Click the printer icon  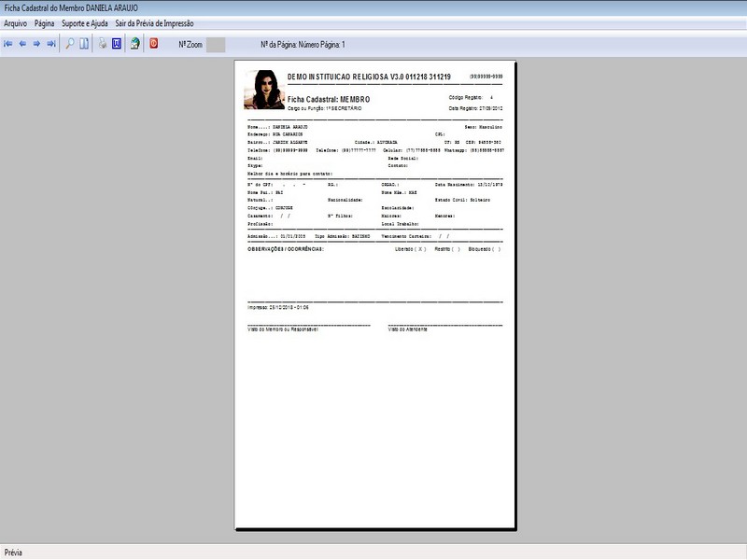[103, 44]
